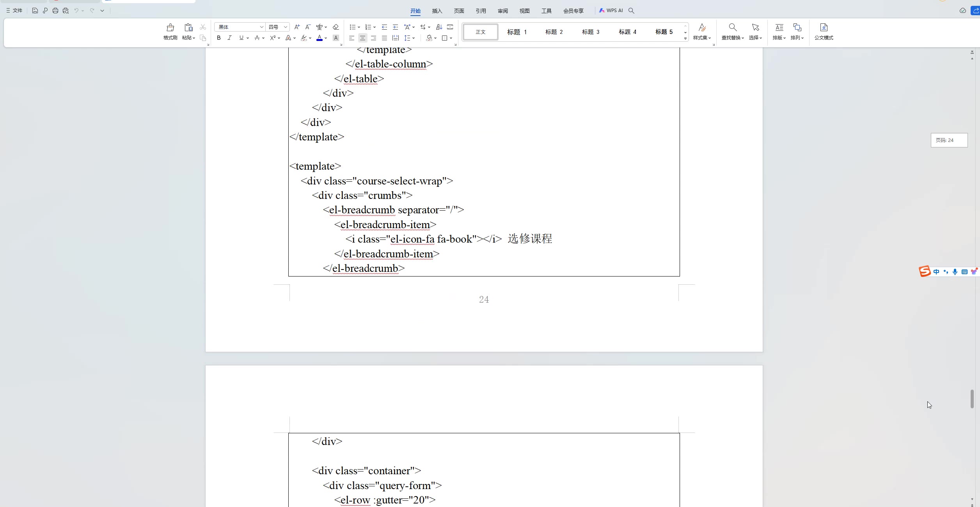Apply the 标题 1 heading style
The image size is (980, 507).
(x=517, y=32)
